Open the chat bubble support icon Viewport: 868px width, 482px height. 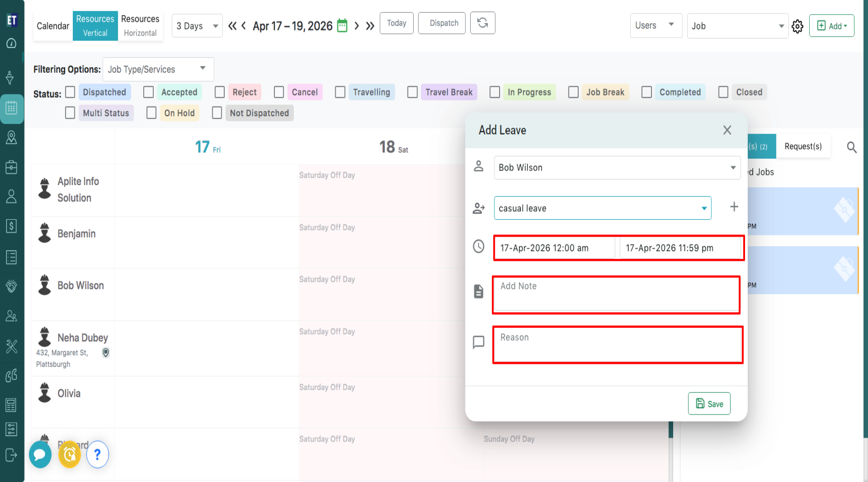coord(40,455)
